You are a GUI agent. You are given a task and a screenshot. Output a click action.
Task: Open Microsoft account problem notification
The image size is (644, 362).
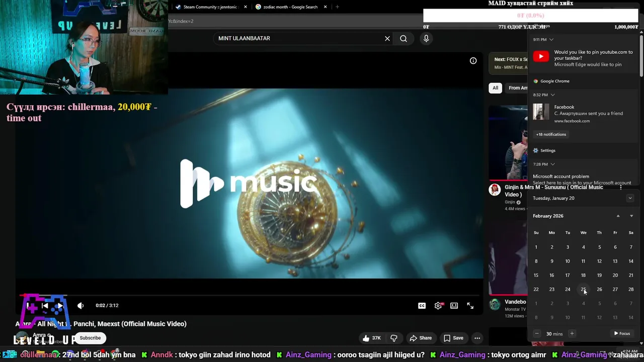(x=584, y=179)
